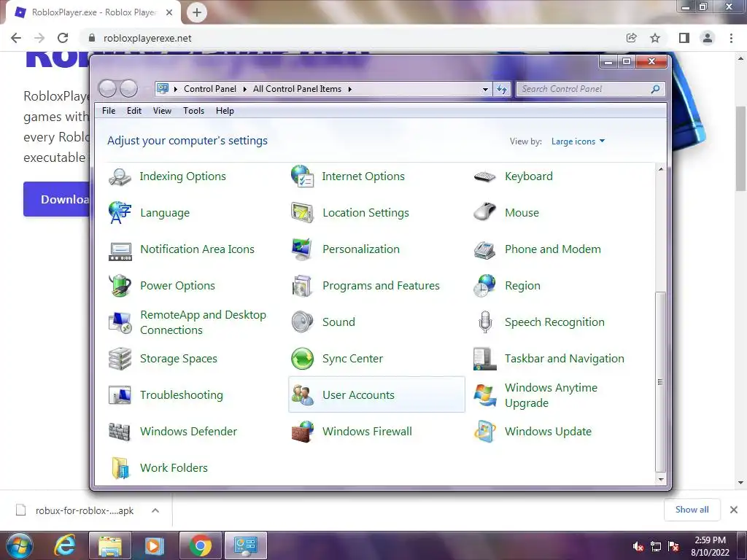The height and width of the screenshot is (560, 747).
Task: Open the Windows Update link text
Action: [549, 432]
